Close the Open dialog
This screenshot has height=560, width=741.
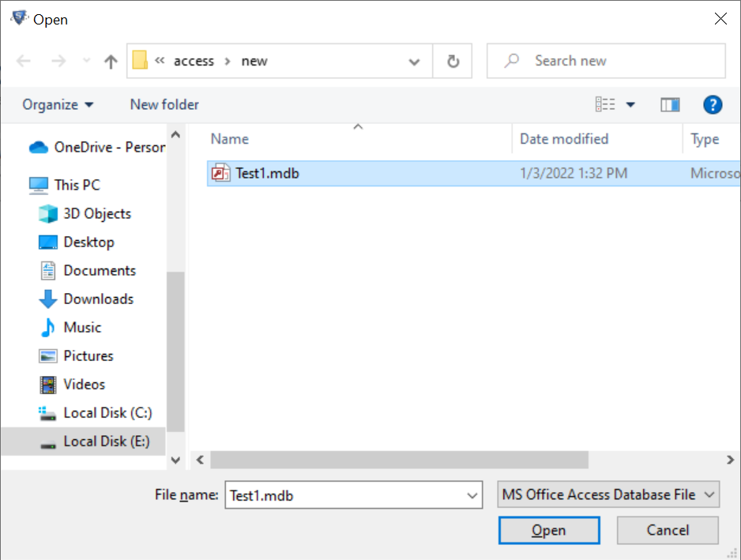720,19
